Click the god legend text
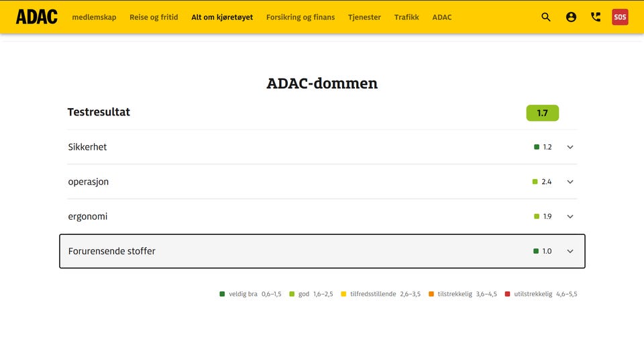 click(304, 294)
